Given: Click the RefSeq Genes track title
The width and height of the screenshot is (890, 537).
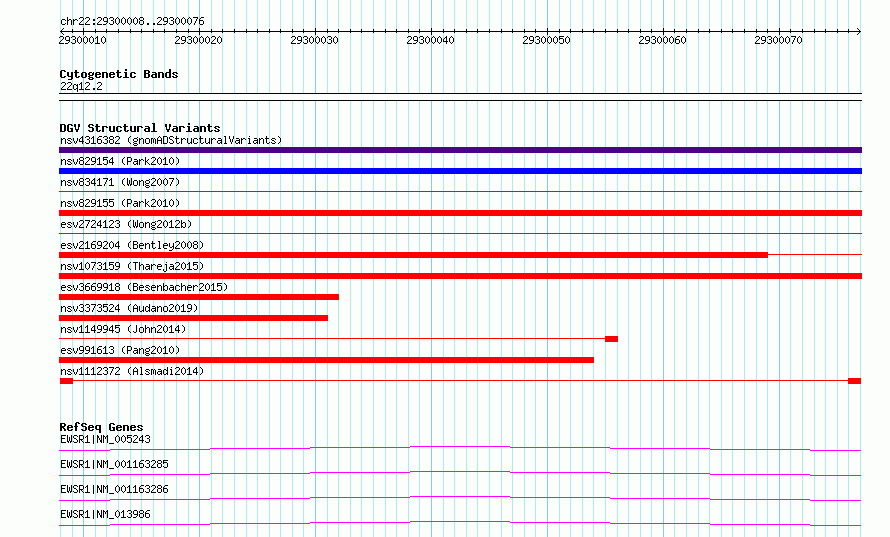Looking at the screenshot, I should point(101,427).
